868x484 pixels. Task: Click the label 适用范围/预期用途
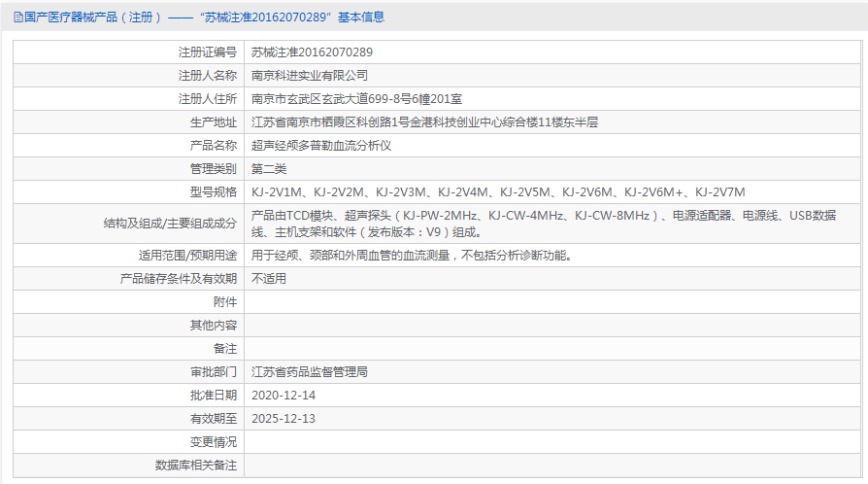[187, 255]
